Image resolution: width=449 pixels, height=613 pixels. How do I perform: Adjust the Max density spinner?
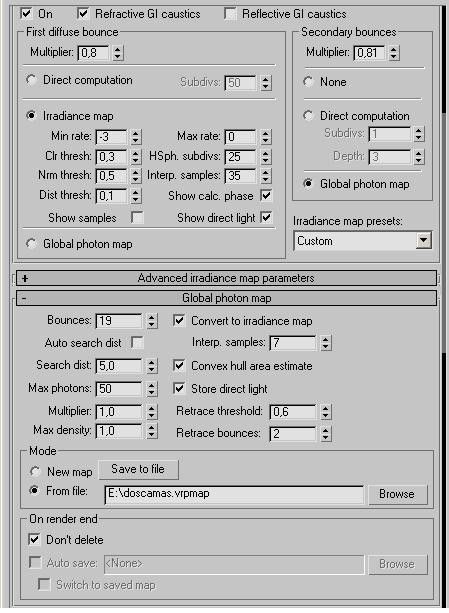pos(152,431)
